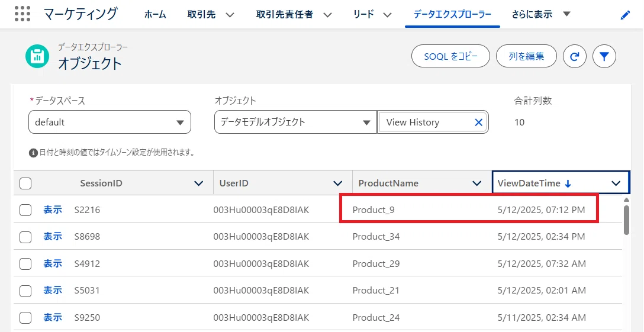Click the SessionID column header
Screen dimensions: 644x332
pyautogui.click(x=101, y=183)
